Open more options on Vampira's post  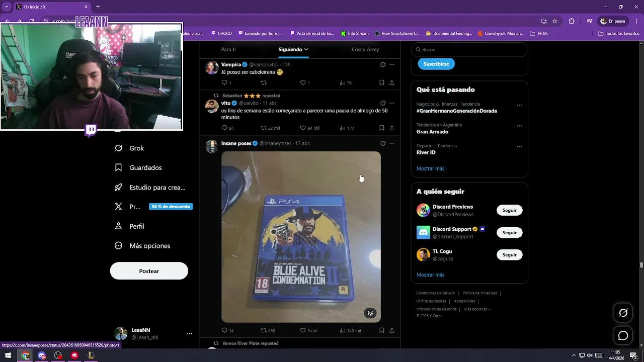392,64
